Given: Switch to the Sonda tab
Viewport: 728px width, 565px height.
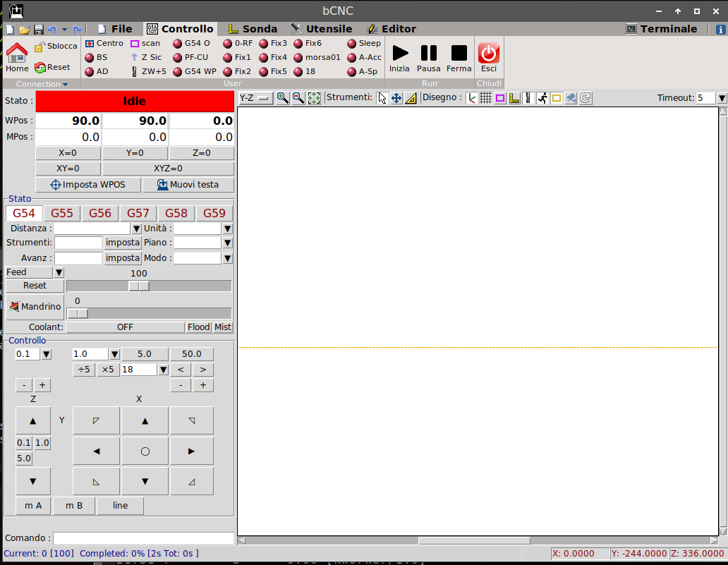Looking at the screenshot, I should [x=253, y=29].
